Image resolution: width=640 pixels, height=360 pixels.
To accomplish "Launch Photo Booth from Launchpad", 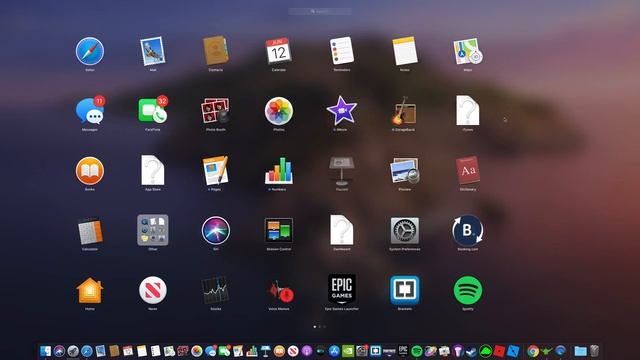I will 216,111.
